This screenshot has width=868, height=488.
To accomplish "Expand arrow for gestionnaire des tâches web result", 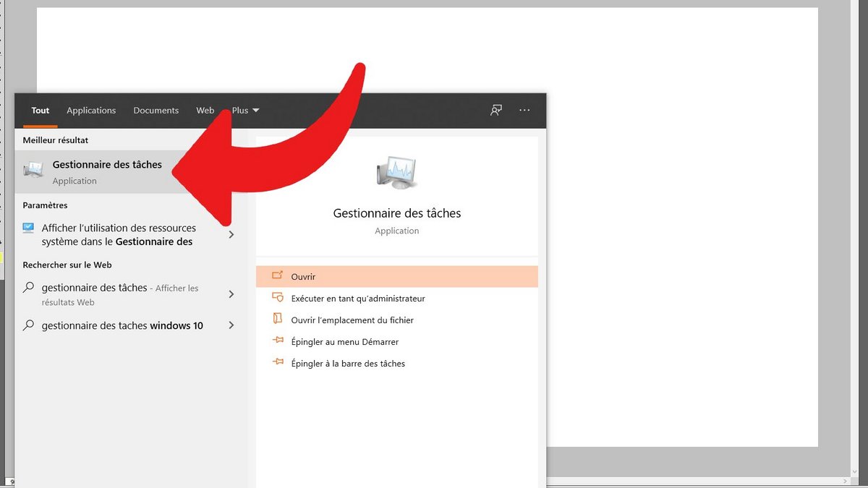I will click(231, 294).
